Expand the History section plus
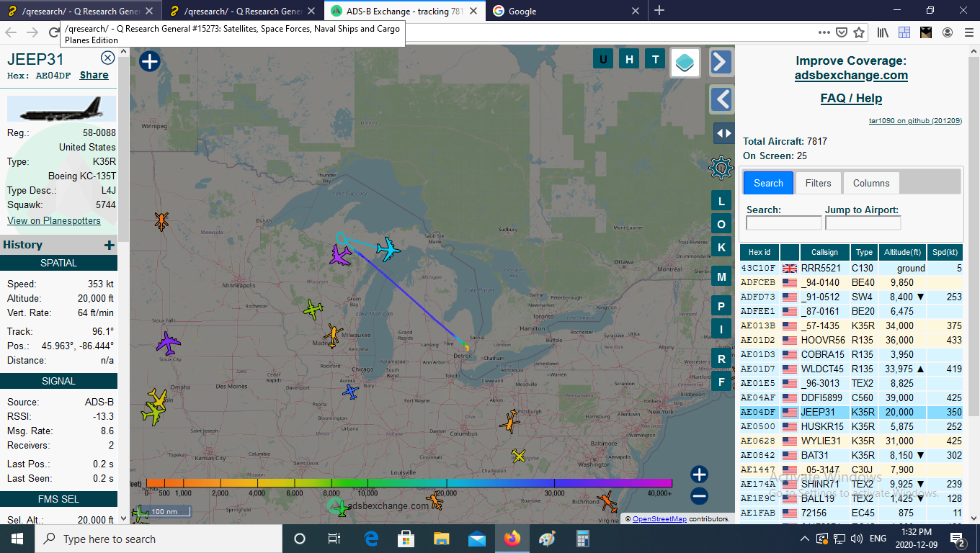Image resolution: width=980 pixels, height=553 pixels. (110, 246)
